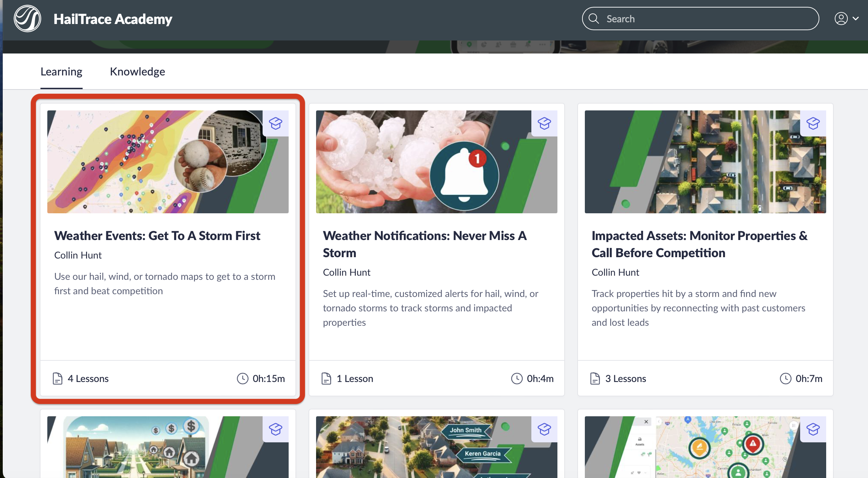Click the "1 Lesson" text
The height and width of the screenshot is (478, 868).
[355, 379]
